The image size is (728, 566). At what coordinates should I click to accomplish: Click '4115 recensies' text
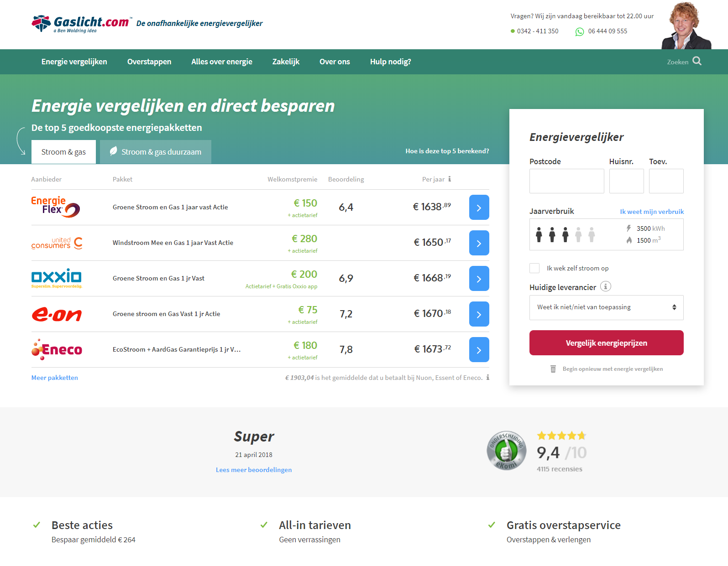point(560,469)
